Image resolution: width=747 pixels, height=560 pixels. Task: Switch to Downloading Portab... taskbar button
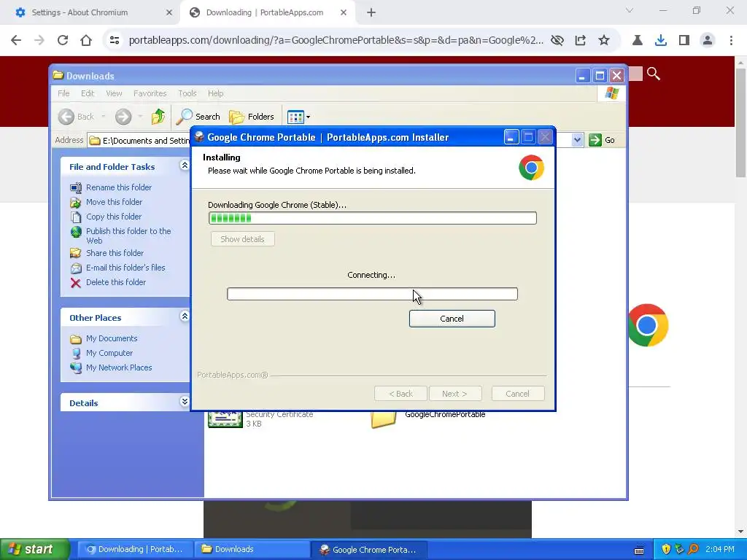135,549
